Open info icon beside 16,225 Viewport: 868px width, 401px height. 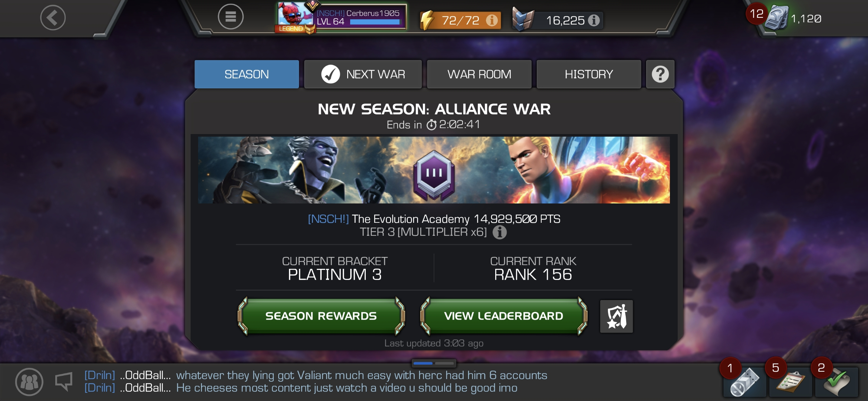click(594, 20)
